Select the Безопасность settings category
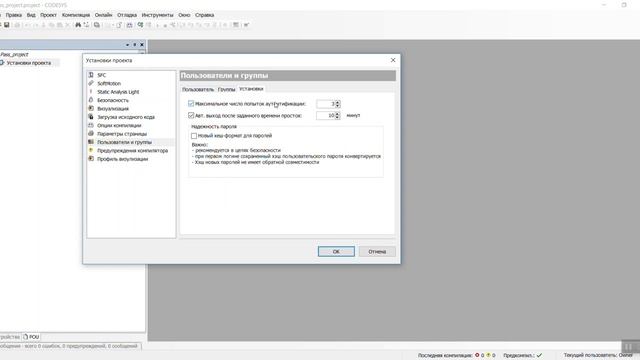 pos(113,100)
